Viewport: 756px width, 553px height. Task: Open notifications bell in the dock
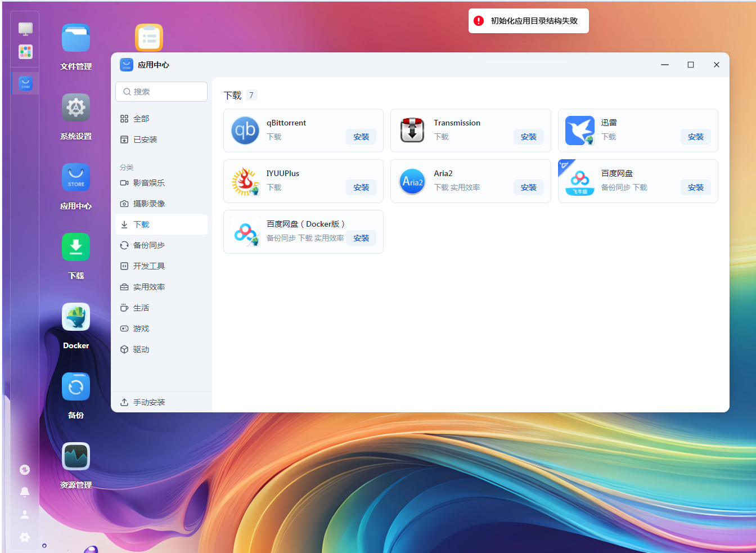coord(25,492)
